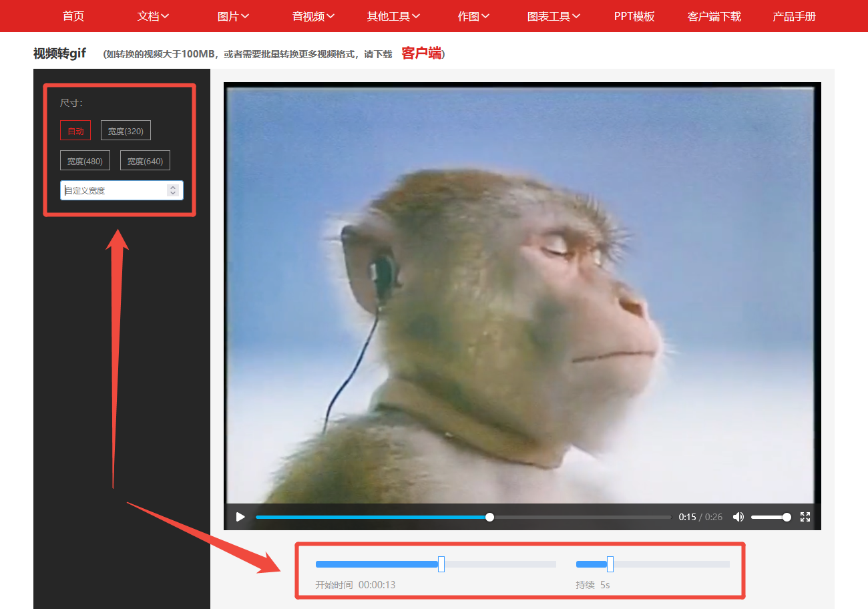Image resolution: width=868 pixels, height=609 pixels.
Task: Open the 产品手册 page
Action: pyautogui.click(x=795, y=16)
